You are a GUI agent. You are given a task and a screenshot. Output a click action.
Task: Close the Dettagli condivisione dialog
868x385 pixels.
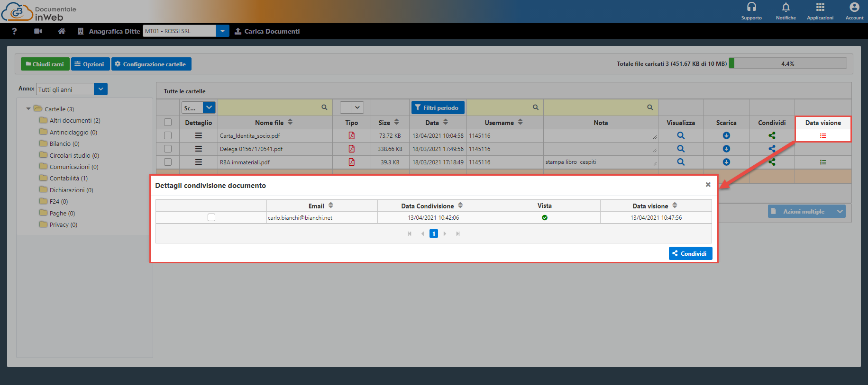[x=708, y=185]
